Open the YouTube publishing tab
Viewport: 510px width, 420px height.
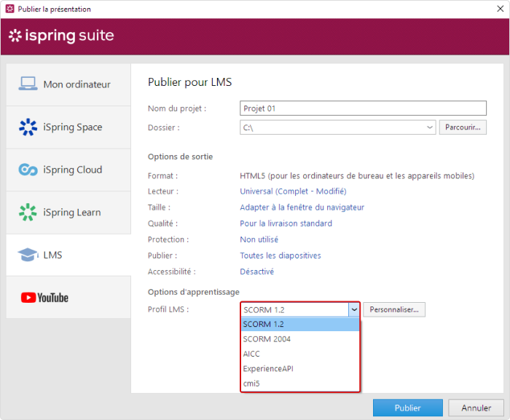point(68,297)
